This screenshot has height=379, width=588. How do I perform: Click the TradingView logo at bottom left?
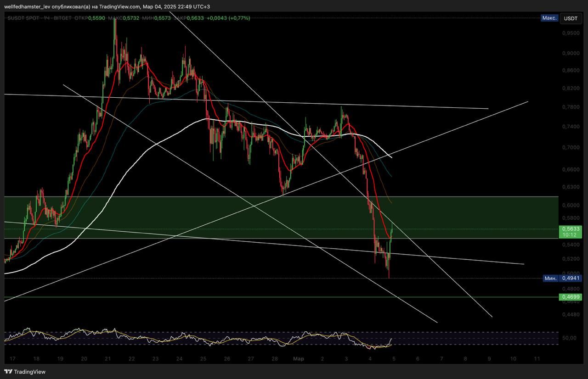pos(25,372)
